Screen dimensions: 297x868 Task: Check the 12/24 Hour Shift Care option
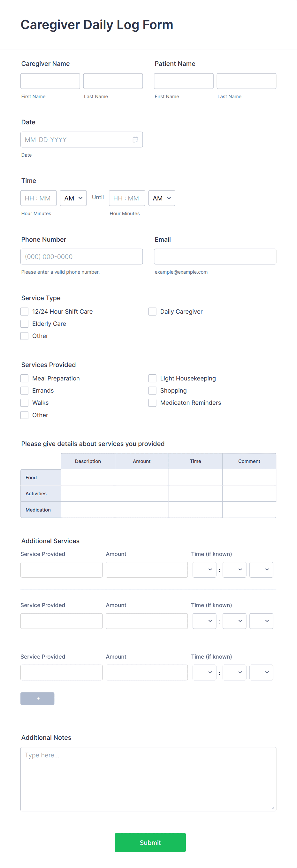(24, 311)
